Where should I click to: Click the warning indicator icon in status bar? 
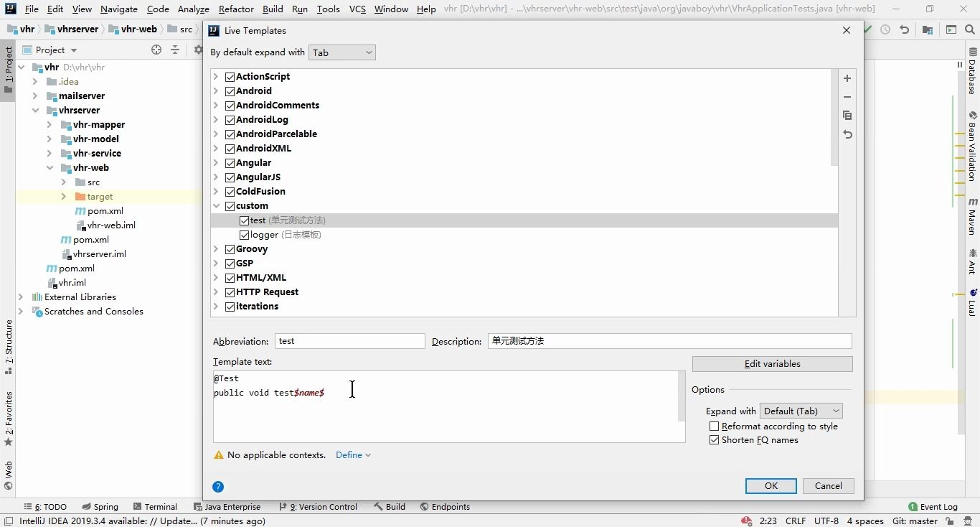coord(746,521)
